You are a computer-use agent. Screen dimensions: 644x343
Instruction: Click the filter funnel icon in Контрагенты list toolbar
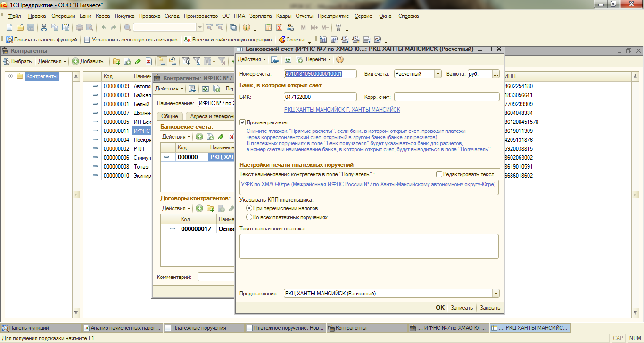tap(186, 61)
